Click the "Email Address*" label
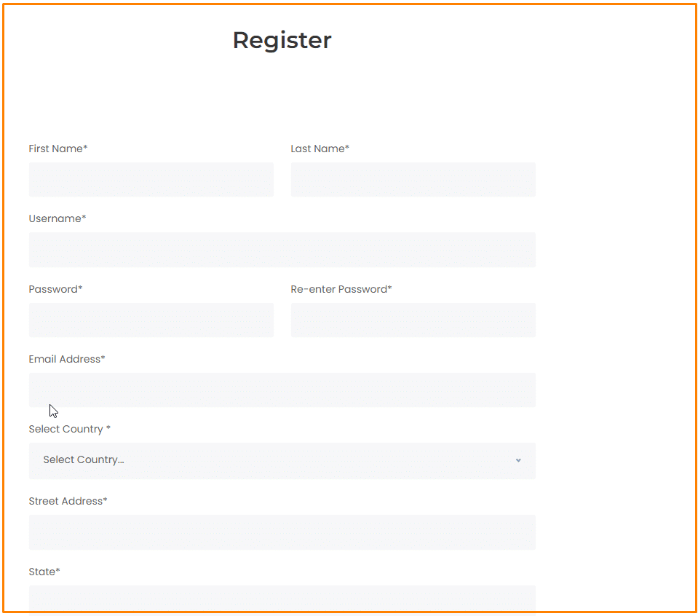Viewport: 698px width, 616px height. 67,359
